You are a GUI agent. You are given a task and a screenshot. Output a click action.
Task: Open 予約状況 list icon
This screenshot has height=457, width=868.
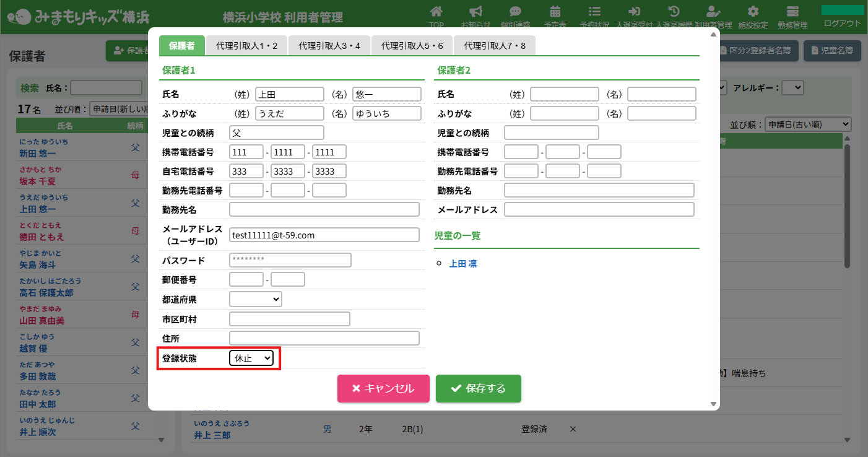594,12
